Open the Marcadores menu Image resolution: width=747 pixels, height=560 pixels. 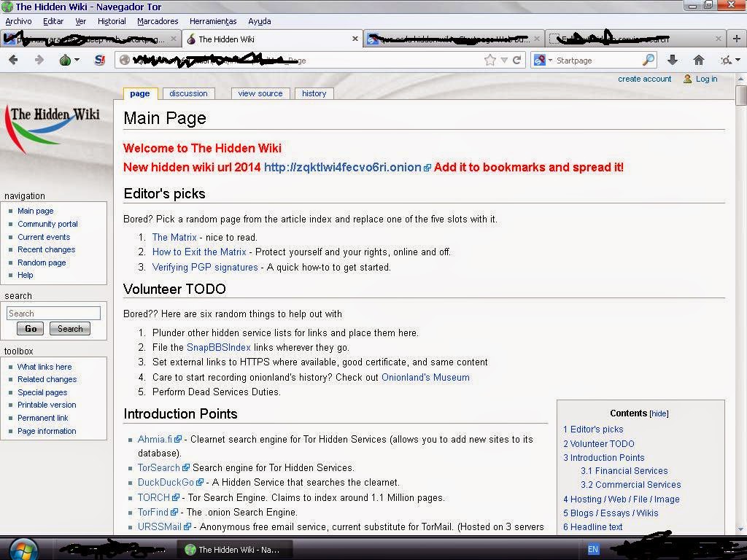click(158, 21)
